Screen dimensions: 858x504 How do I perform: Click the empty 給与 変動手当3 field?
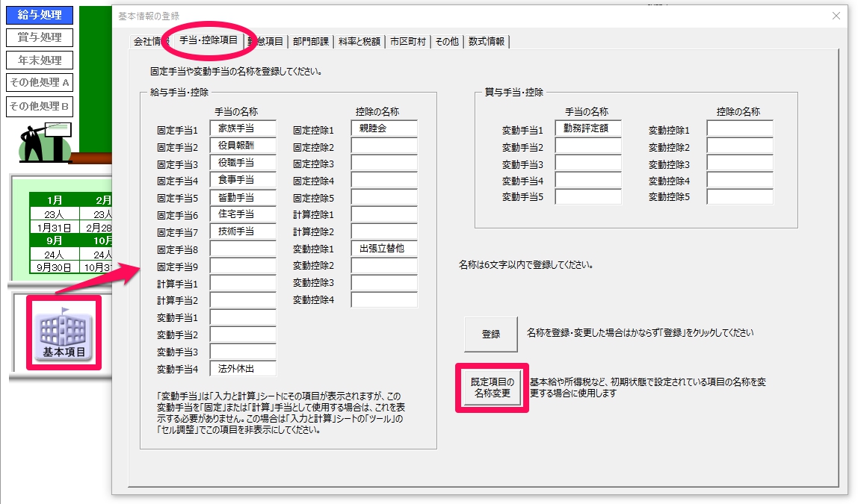(x=243, y=352)
